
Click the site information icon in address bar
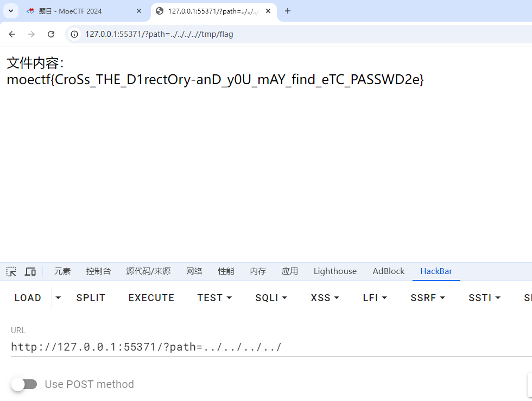[x=75, y=34]
